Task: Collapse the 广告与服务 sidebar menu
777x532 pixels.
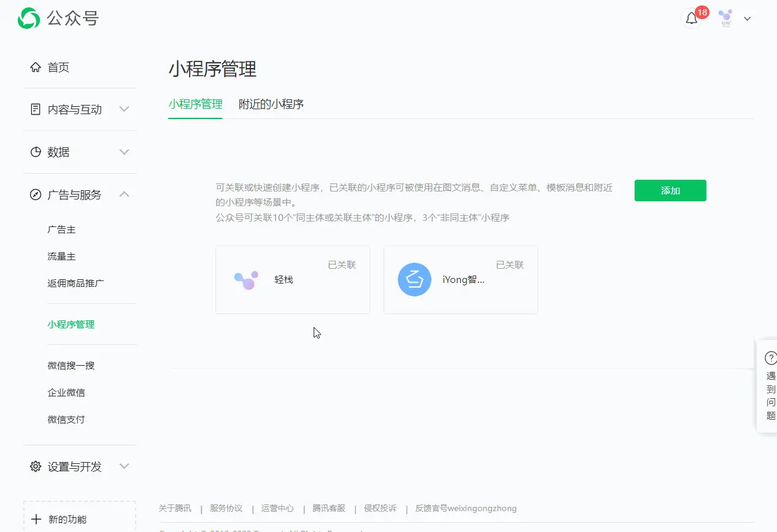Action: 125,195
